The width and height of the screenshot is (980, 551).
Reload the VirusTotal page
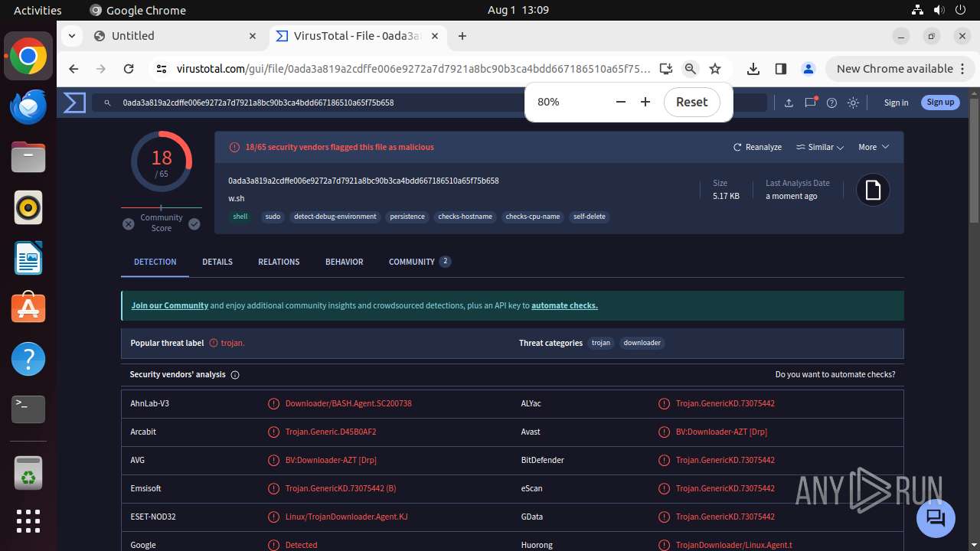(129, 69)
